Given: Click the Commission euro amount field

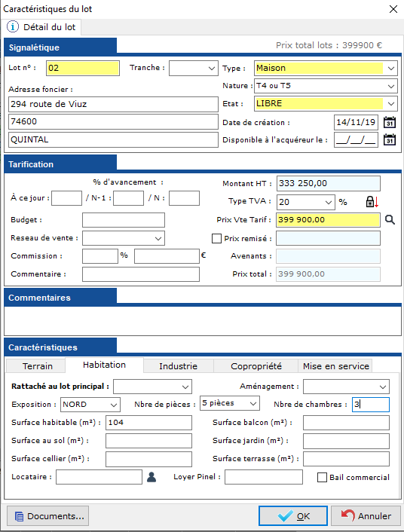Looking at the screenshot, I should (x=167, y=256).
